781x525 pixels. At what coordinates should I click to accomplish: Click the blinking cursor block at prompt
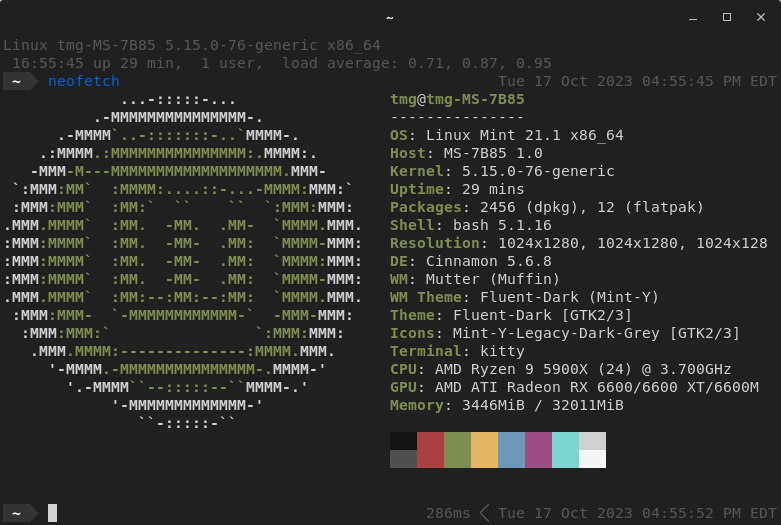[x=52, y=513]
